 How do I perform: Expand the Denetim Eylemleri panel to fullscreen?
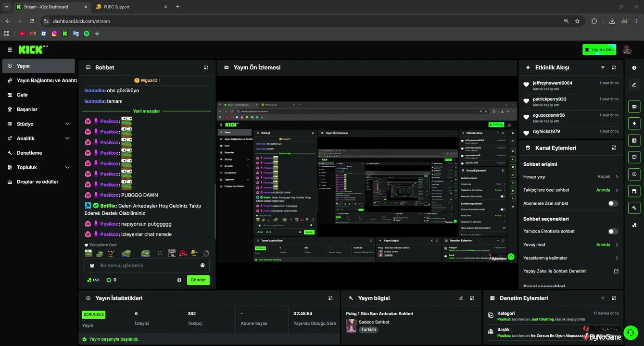click(614, 298)
